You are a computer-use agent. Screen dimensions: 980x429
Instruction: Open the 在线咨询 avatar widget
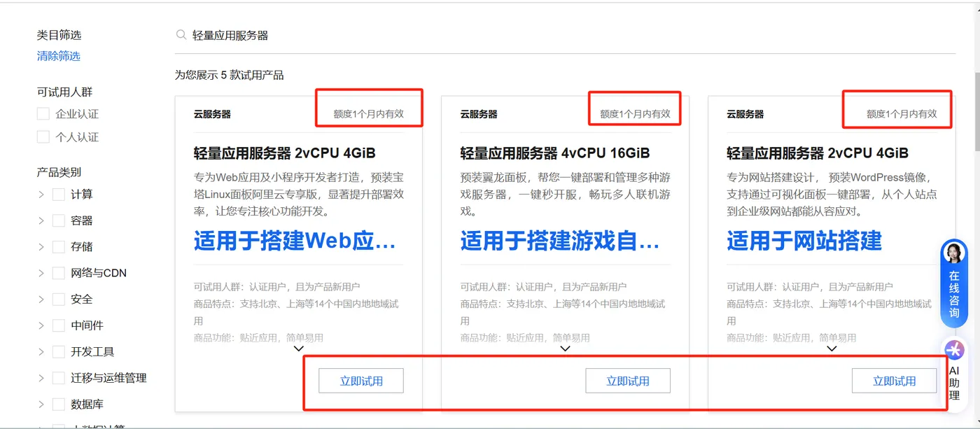click(x=954, y=253)
